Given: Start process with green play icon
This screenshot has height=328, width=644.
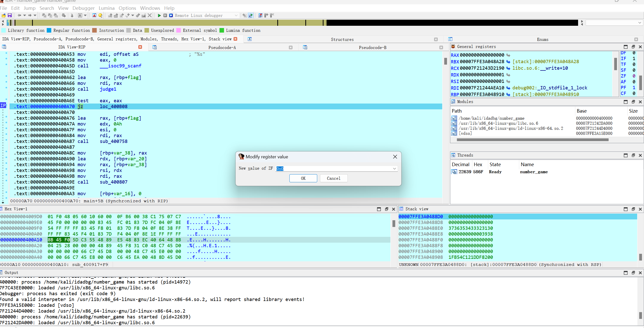Looking at the screenshot, I should (159, 15).
